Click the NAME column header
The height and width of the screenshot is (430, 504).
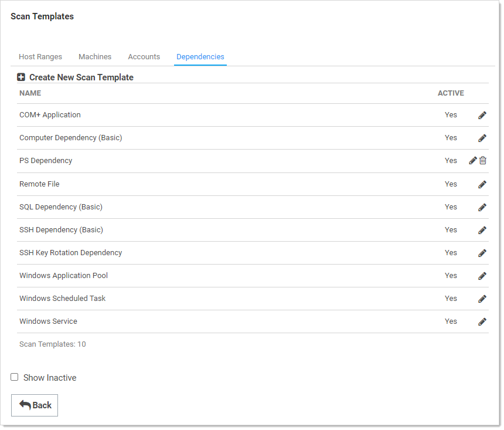coord(30,93)
